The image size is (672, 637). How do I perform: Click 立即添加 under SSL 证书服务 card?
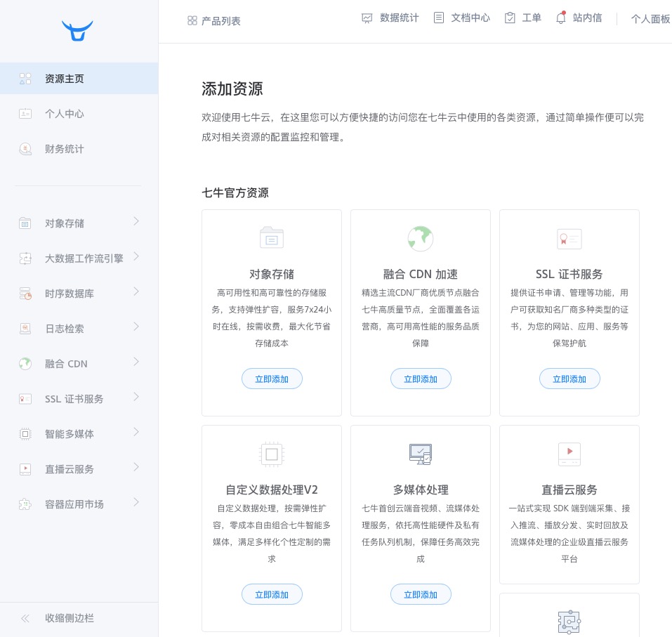pos(569,379)
